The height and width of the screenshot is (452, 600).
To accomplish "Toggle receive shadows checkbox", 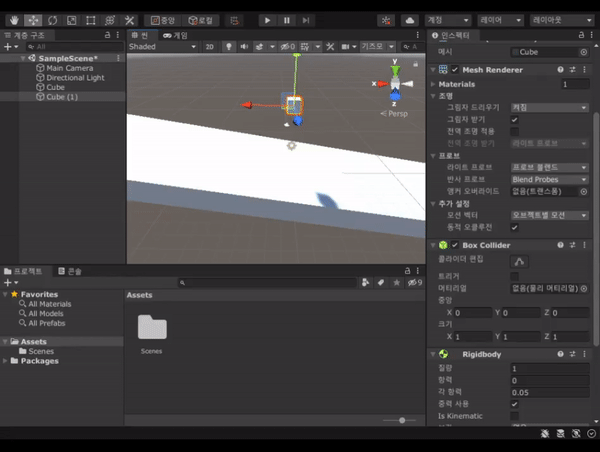I will pos(515,119).
